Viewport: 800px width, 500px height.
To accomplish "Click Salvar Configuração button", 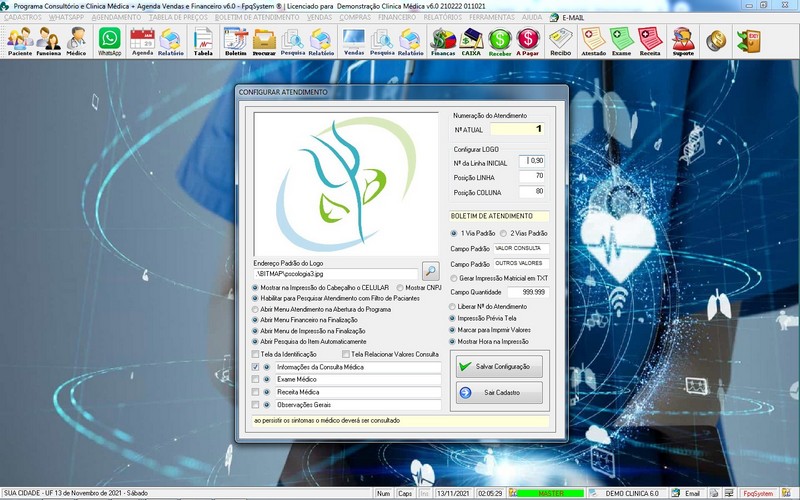I will pos(499,366).
